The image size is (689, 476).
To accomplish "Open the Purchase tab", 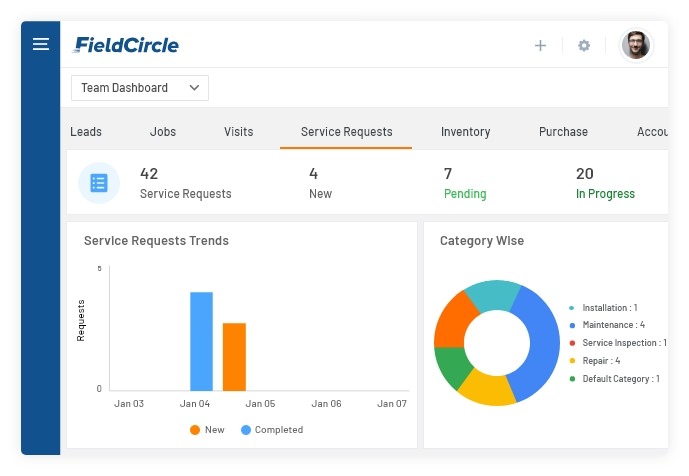I will (563, 131).
